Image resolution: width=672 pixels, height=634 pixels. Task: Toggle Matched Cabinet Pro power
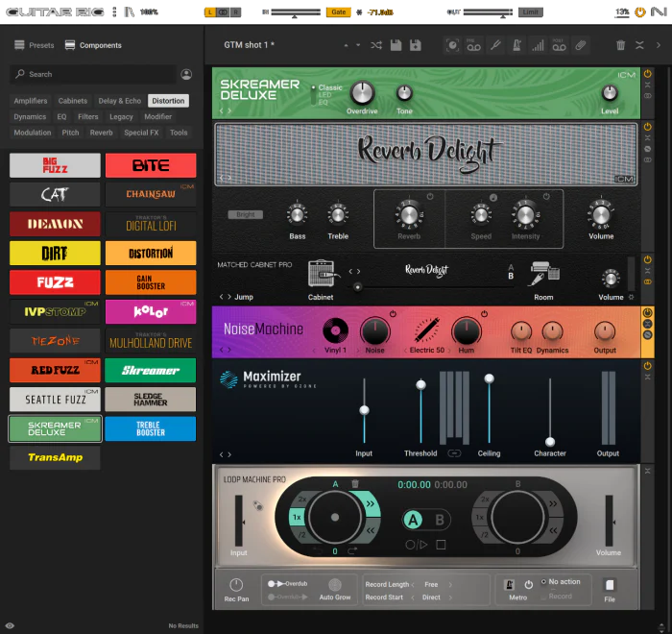647,259
